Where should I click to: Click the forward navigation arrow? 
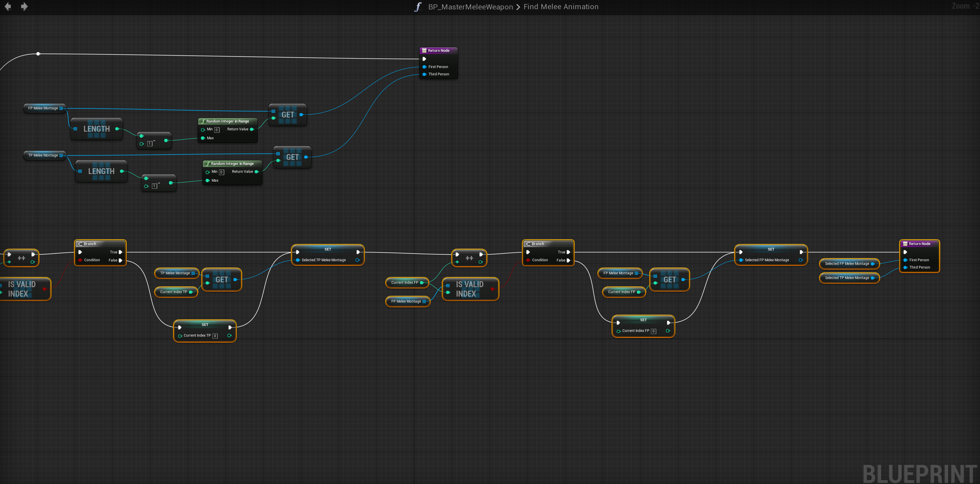(x=24, y=7)
